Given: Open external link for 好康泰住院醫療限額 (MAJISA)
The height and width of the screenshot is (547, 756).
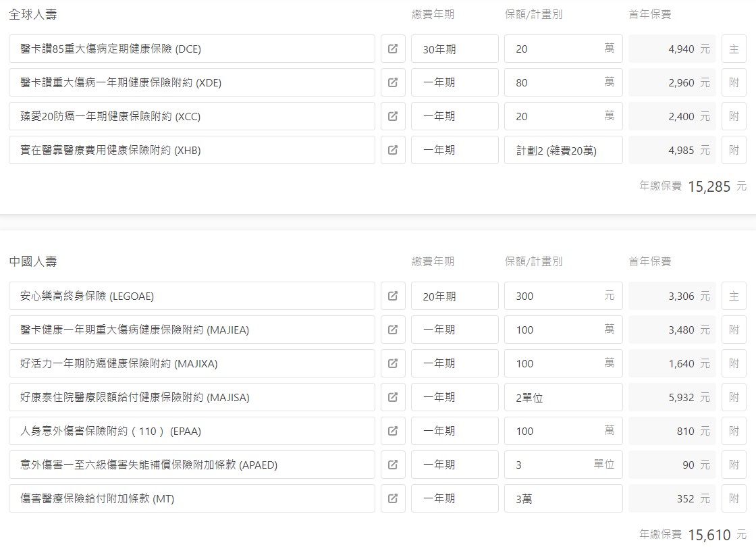Looking at the screenshot, I should (393, 397).
